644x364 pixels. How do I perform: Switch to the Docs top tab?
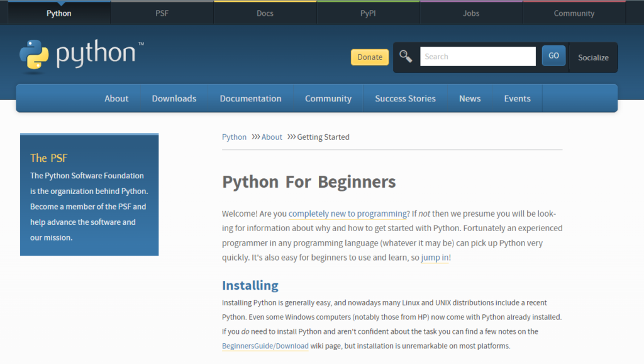coord(265,13)
